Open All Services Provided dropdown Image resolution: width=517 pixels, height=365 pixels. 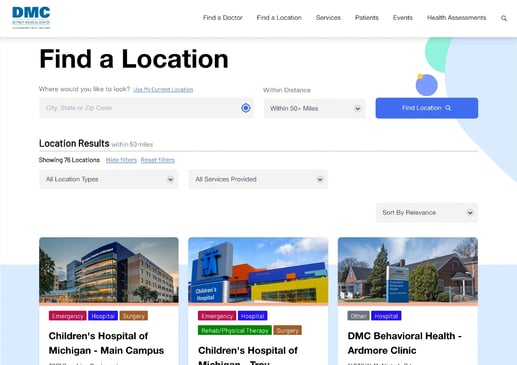pos(258,179)
